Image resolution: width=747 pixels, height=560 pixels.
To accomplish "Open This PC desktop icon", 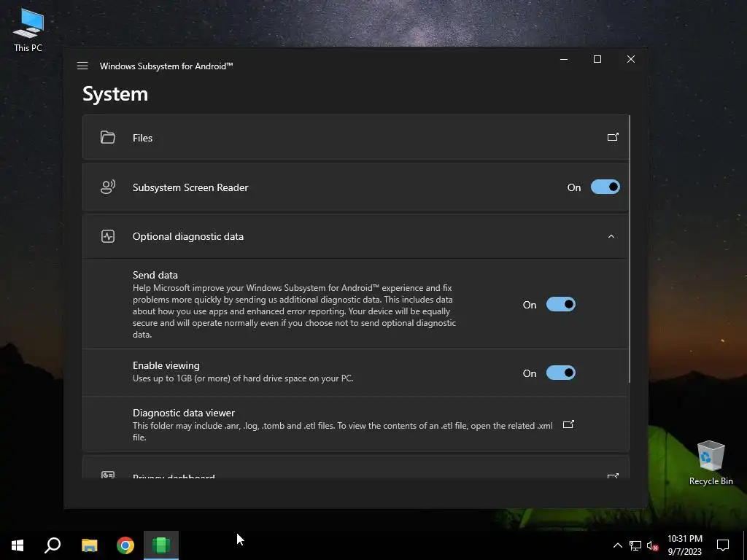I will [x=28, y=30].
